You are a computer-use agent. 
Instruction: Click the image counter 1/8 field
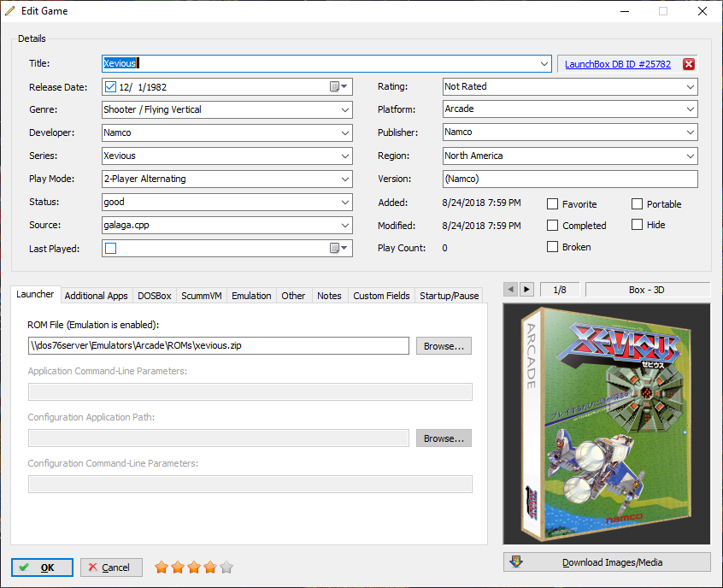click(x=559, y=290)
